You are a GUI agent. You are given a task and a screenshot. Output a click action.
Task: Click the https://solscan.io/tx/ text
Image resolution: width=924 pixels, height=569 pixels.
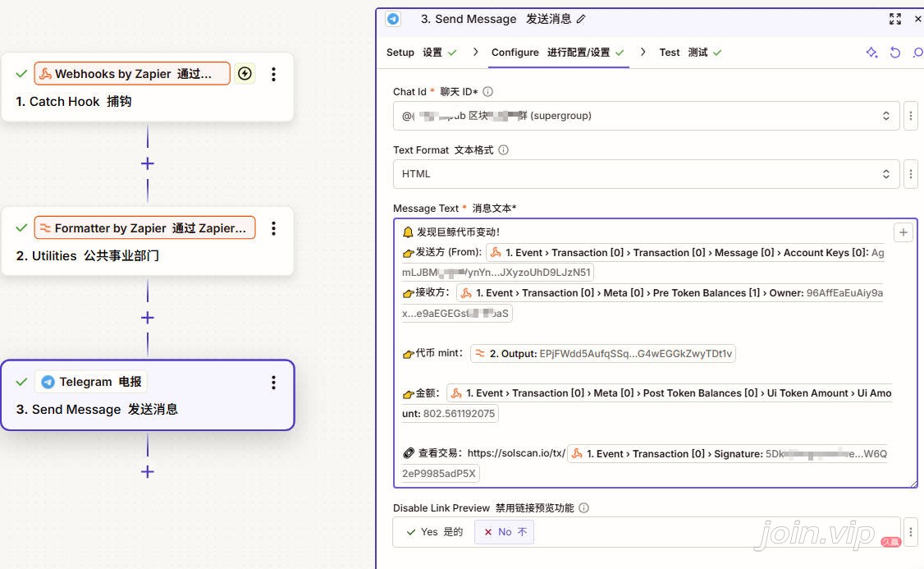(x=516, y=453)
